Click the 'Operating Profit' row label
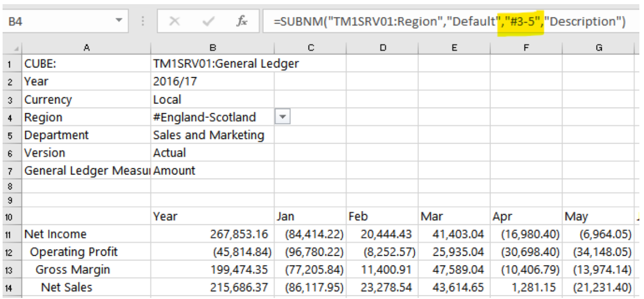The image size is (644, 299). 86,252
